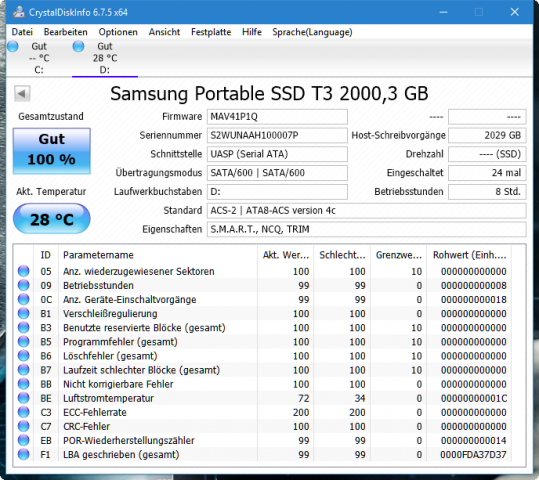This screenshot has height=480, width=539.
Task: Click the ID column header
Action: coord(46,255)
